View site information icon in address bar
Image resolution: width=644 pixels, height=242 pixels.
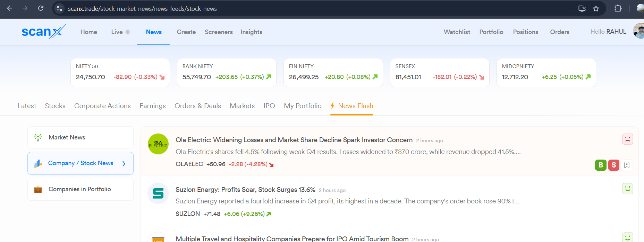click(59, 8)
